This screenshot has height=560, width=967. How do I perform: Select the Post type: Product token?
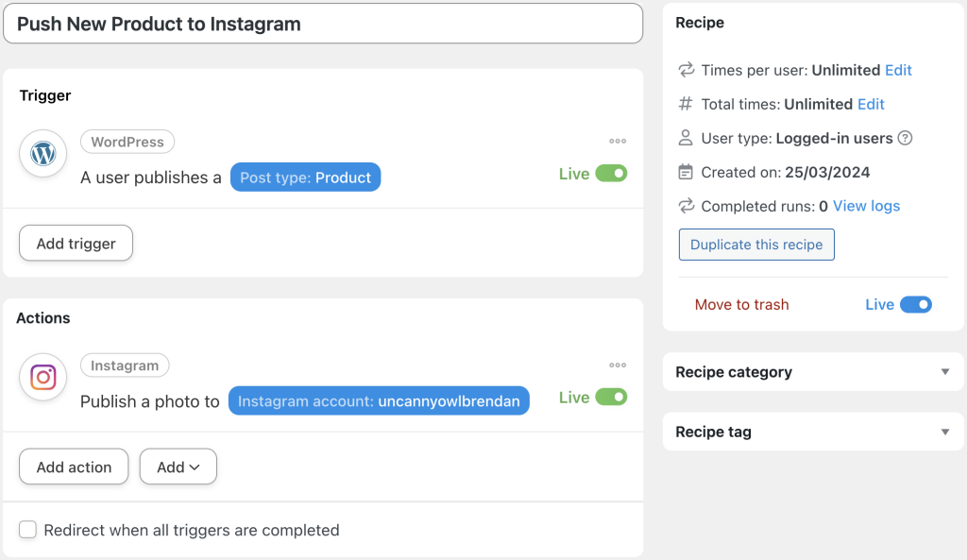click(x=305, y=177)
